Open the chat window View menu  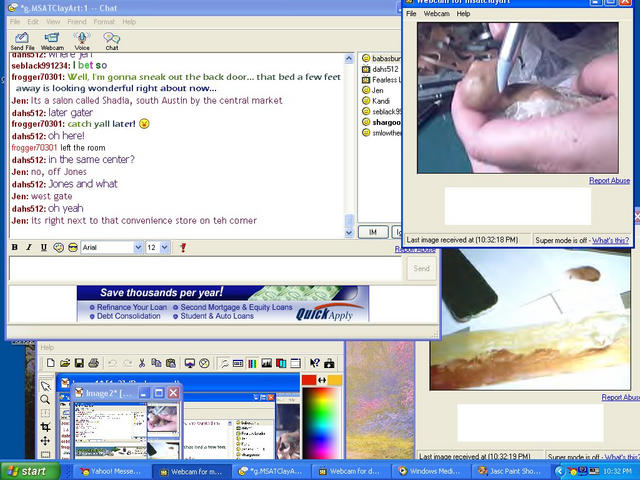coord(53,22)
